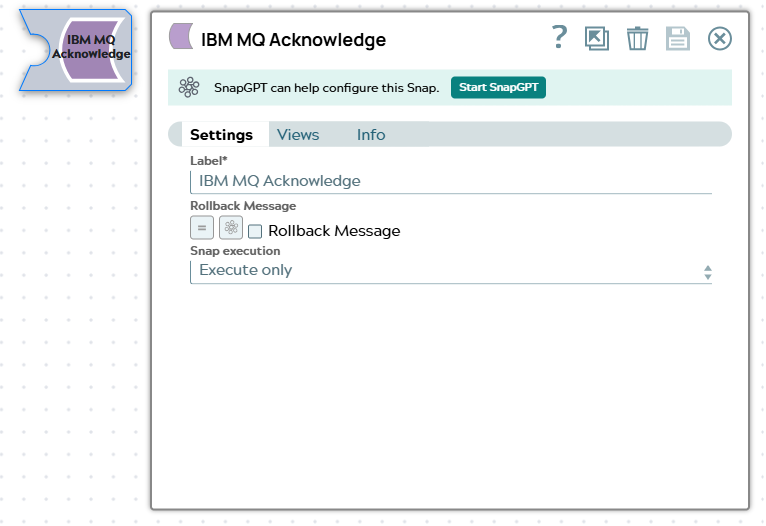Viewport: 766px width, 526px height.
Task: Click the Snap execution dropdown arrows
Action: [x=707, y=273]
